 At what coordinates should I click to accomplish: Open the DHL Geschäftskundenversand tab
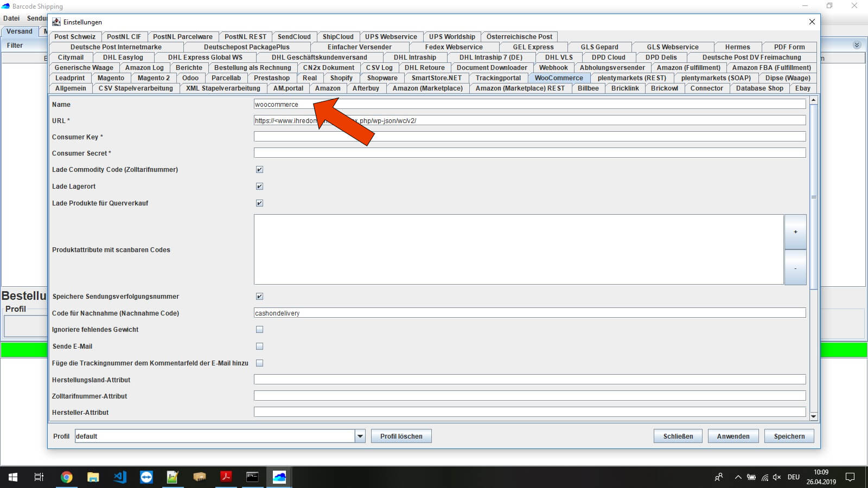pyautogui.click(x=319, y=57)
